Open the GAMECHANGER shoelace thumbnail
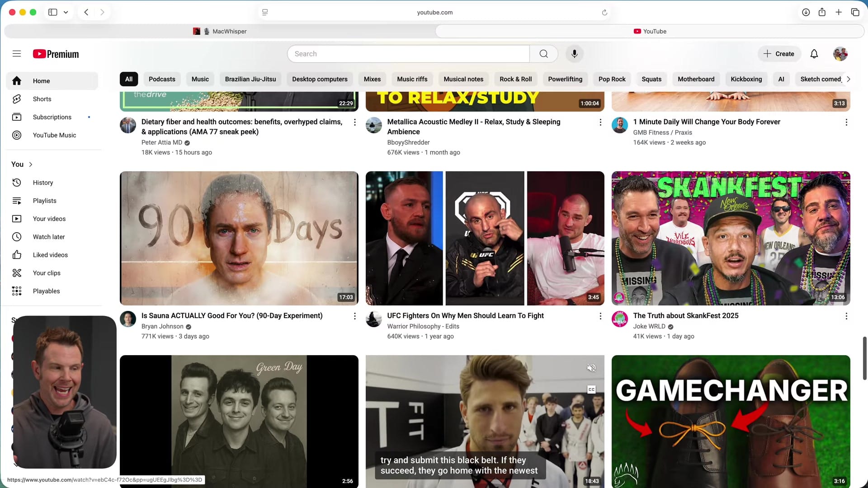 click(731, 421)
